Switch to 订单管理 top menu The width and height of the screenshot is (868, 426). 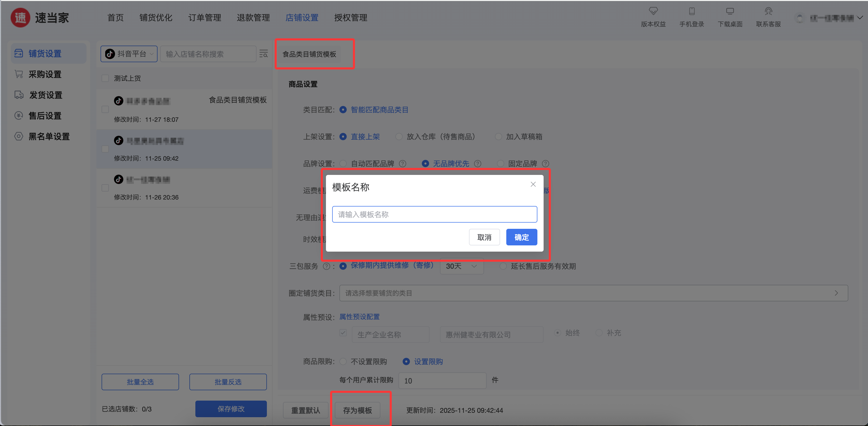pos(204,18)
